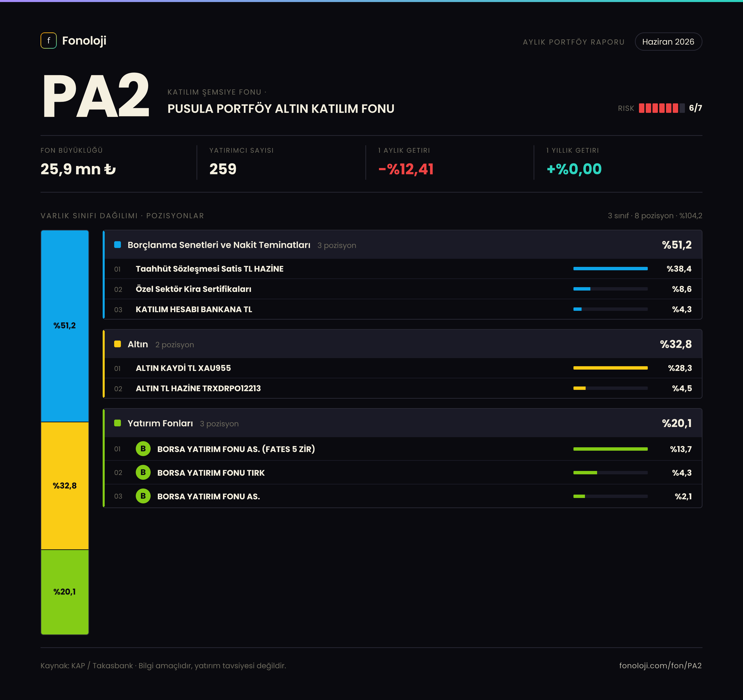
Task: Click the ALTIN TL HAZİNE TRXDRPO12213 row
Action: (403, 388)
